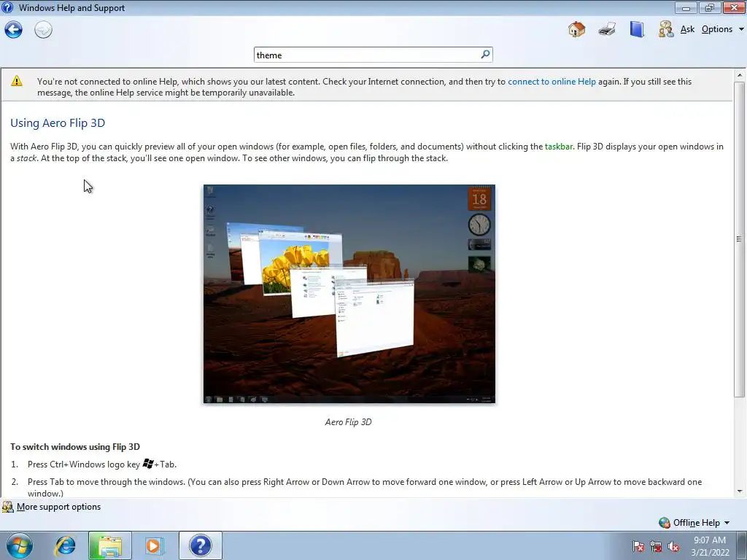
Task: Browse Help using the blue book icon
Action: click(636, 29)
